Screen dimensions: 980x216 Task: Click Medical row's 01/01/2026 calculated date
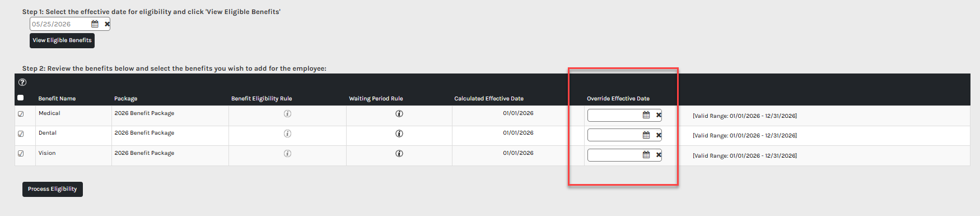click(x=518, y=113)
